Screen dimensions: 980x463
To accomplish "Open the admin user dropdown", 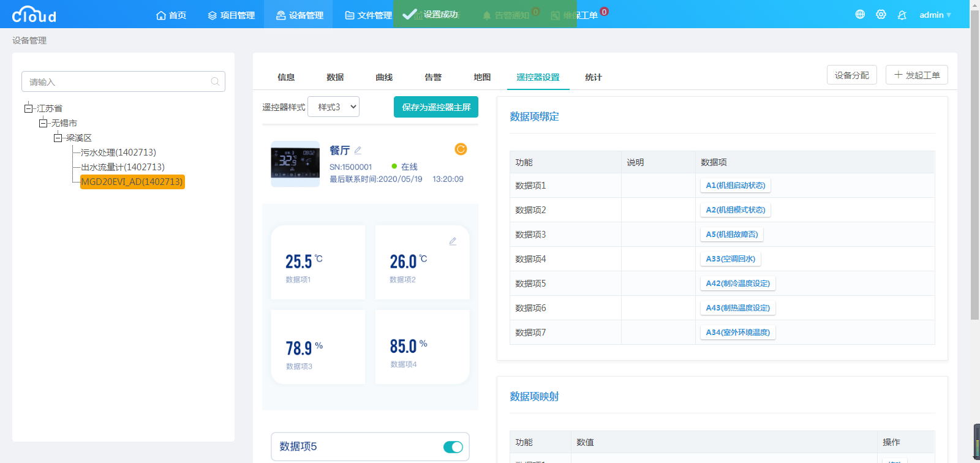I will (935, 15).
